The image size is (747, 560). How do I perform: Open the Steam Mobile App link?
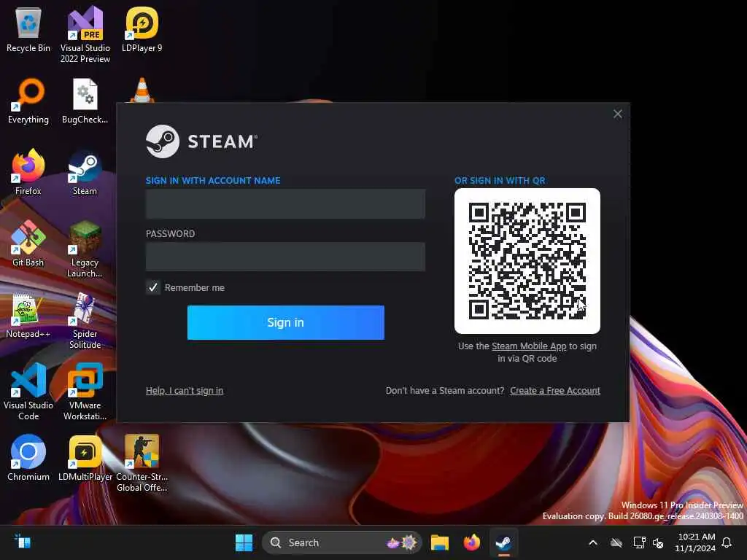click(x=529, y=346)
